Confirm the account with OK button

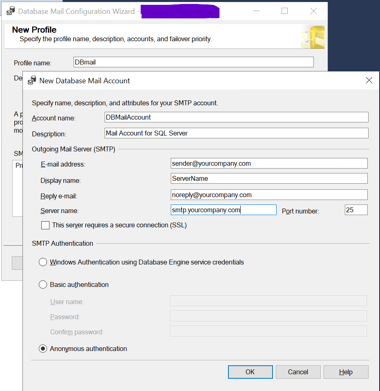(x=250, y=372)
